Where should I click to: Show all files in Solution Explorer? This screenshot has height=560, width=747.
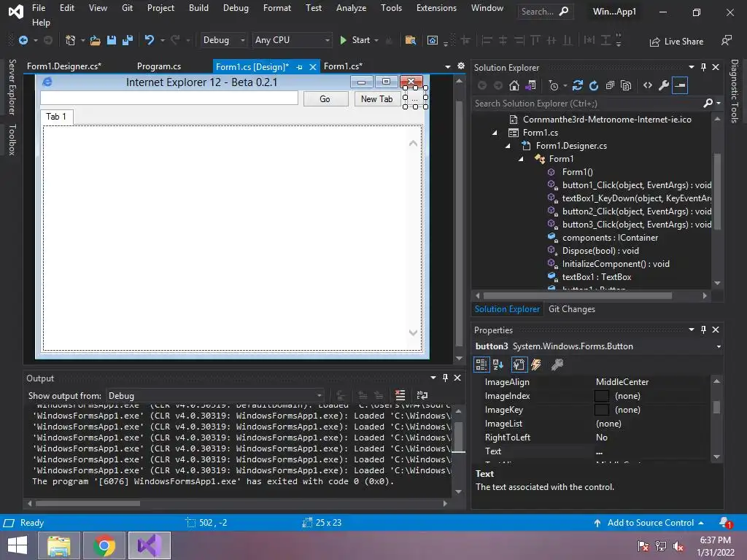click(626, 85)
